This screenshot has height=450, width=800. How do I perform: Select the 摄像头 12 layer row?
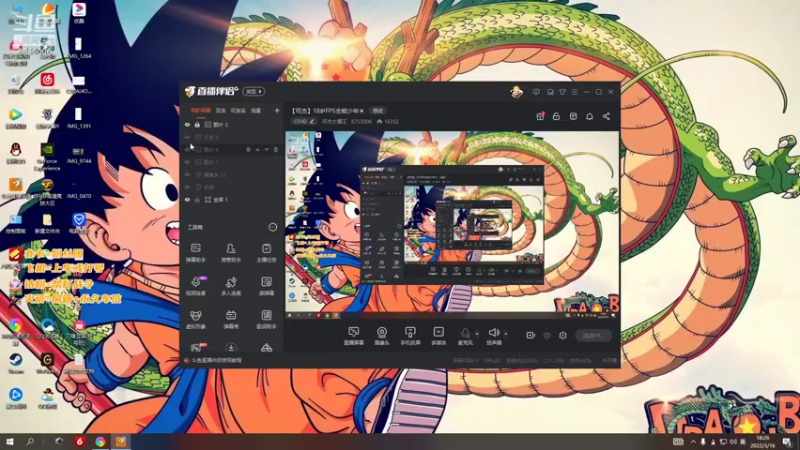232,174
